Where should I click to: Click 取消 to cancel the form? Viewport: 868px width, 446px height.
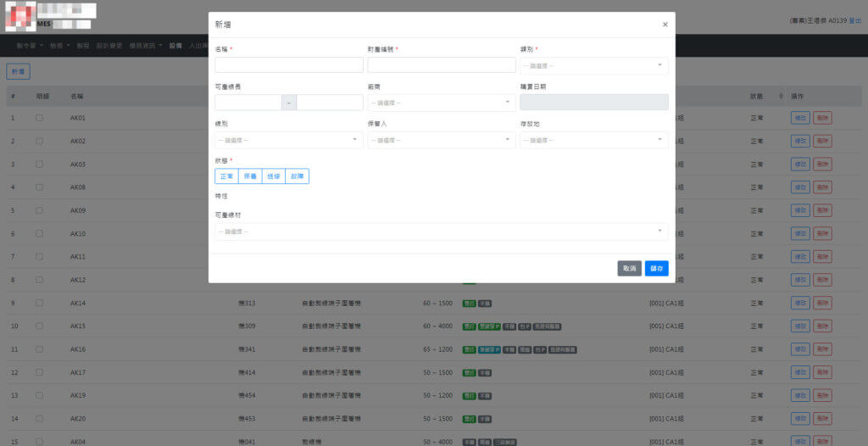[x=629, y=268]
